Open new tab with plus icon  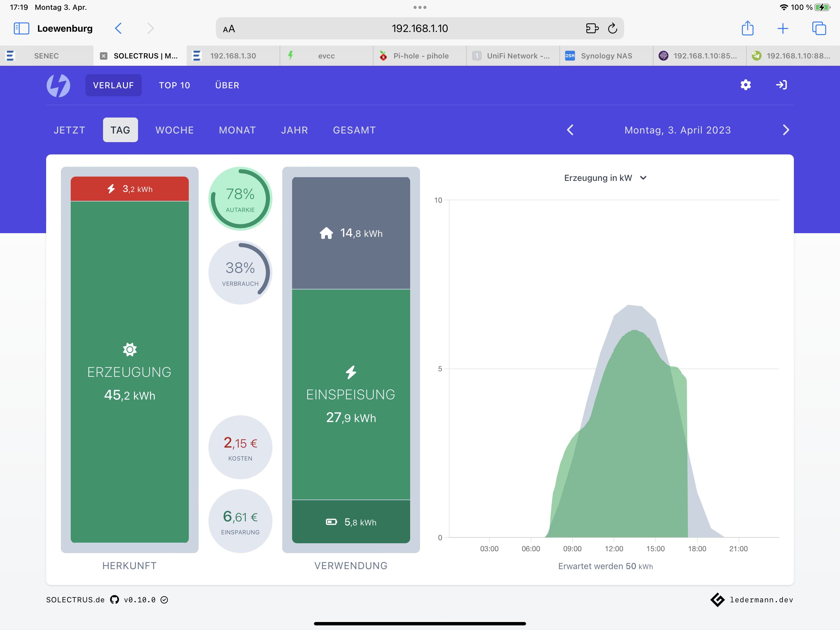pos(783,29)
